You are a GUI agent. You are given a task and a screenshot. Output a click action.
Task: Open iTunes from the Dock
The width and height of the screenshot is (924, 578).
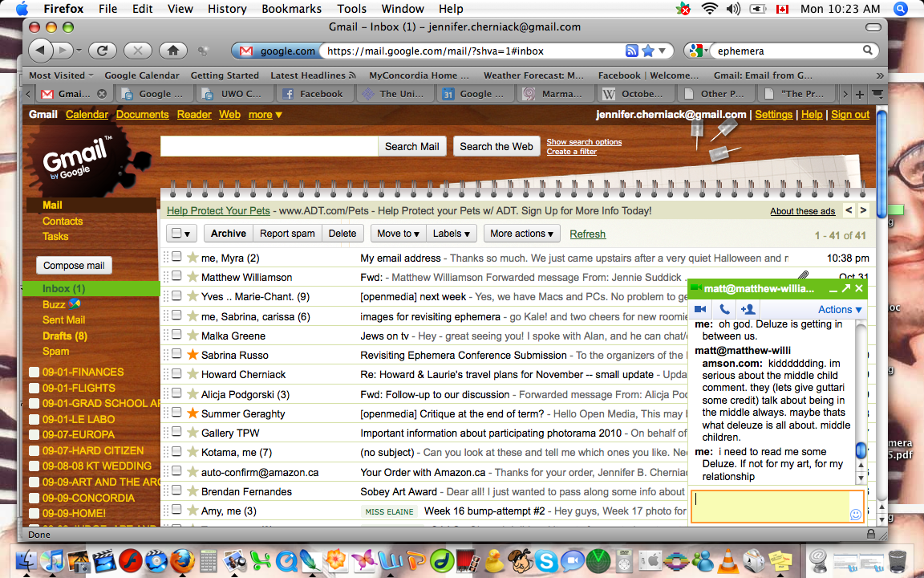click(x=52, y=560)
